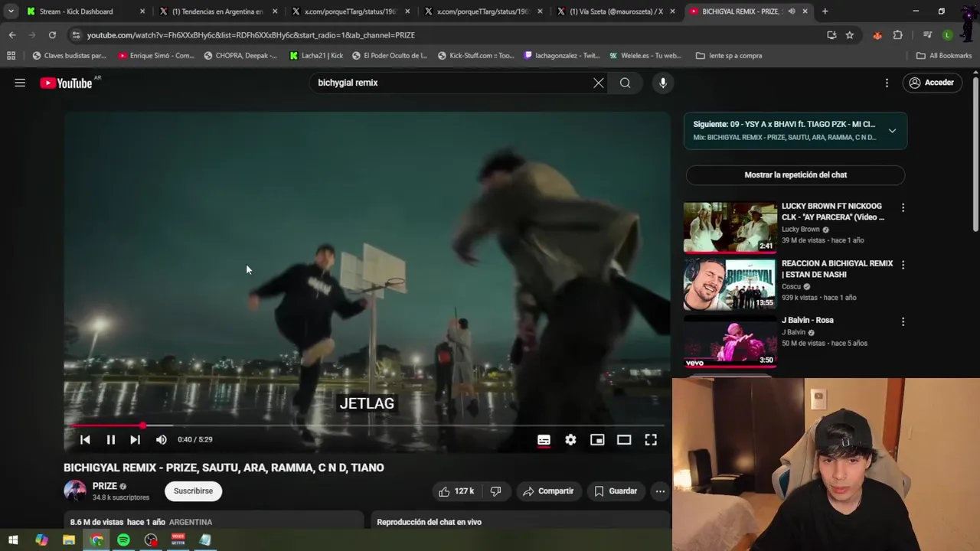Submit search with the magnifier icon
This screenshot has height=551, width=980.
(x=626, y=83)
